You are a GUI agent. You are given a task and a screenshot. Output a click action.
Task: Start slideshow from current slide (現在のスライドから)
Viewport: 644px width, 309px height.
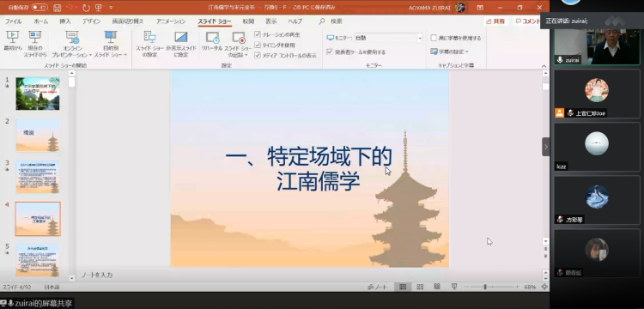(x=35, y=44)
